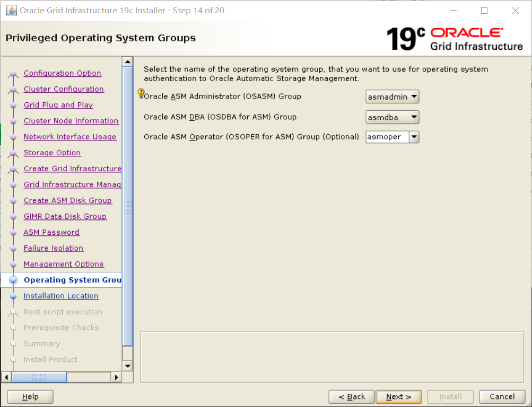Click the Installation Location step node icon
This screenshot has height=407, width=532.
[13, 297]
